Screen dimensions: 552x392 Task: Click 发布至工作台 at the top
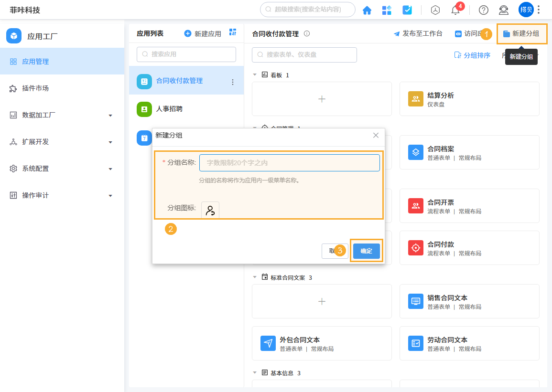coord(418,33)
